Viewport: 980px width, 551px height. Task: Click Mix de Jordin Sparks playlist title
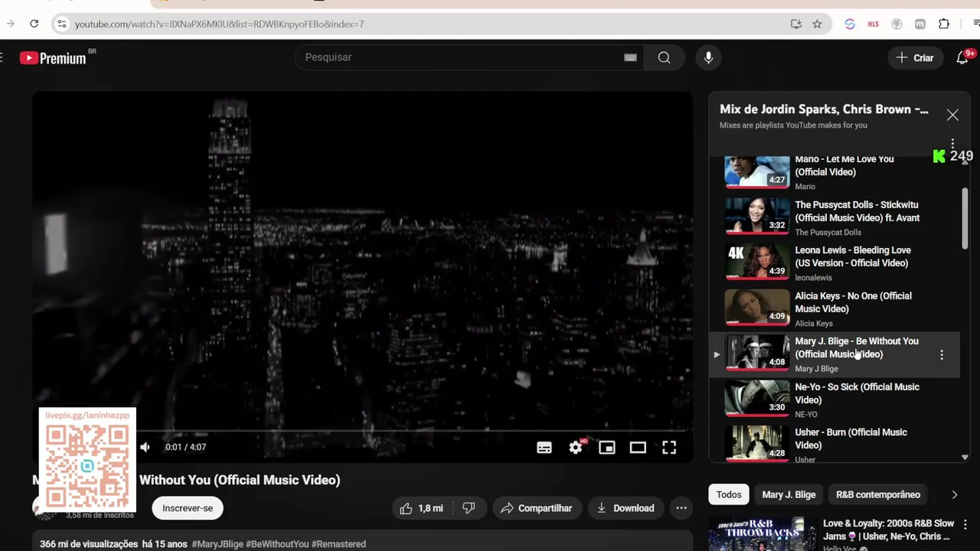point(824,109)
